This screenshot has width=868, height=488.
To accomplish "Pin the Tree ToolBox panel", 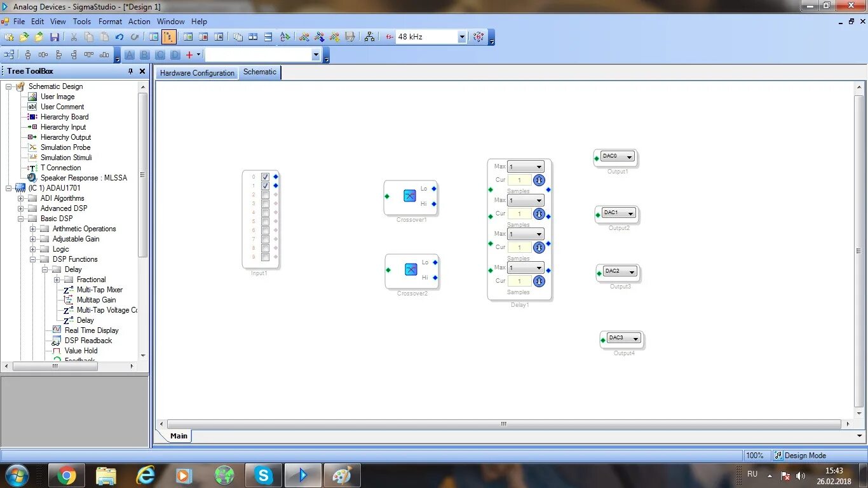I will pyautogui.click(x=131, y=71).
